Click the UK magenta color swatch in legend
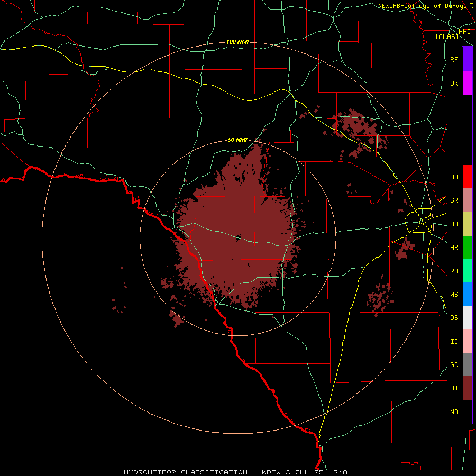Viewport: 476px width, 476px height. [467, 83]
